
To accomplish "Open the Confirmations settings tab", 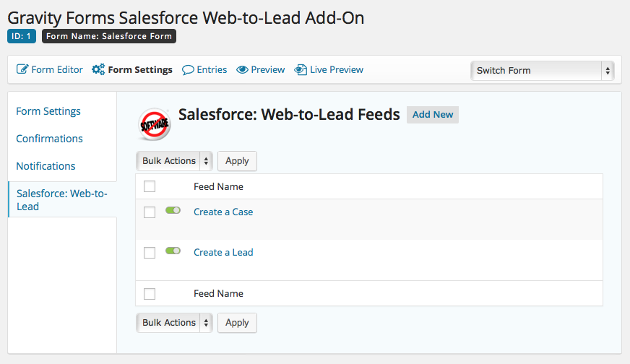I will pos(49,139).
